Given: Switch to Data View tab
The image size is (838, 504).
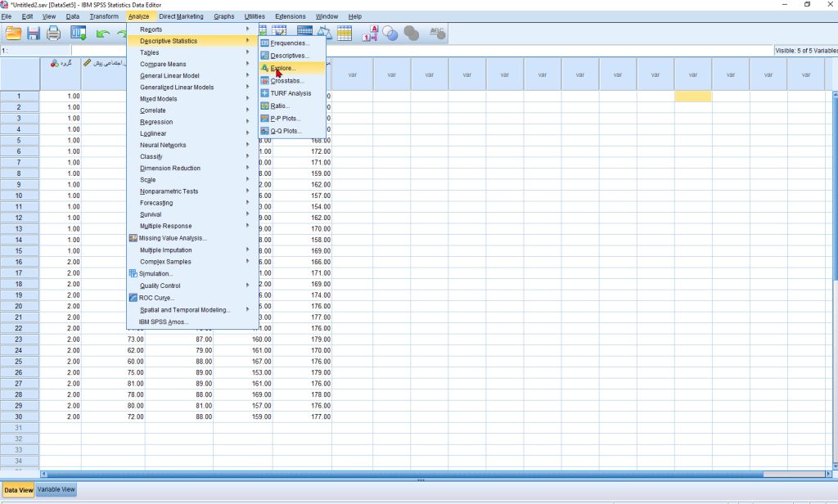Looking at the screenshot, I should (x=18, y=490).
